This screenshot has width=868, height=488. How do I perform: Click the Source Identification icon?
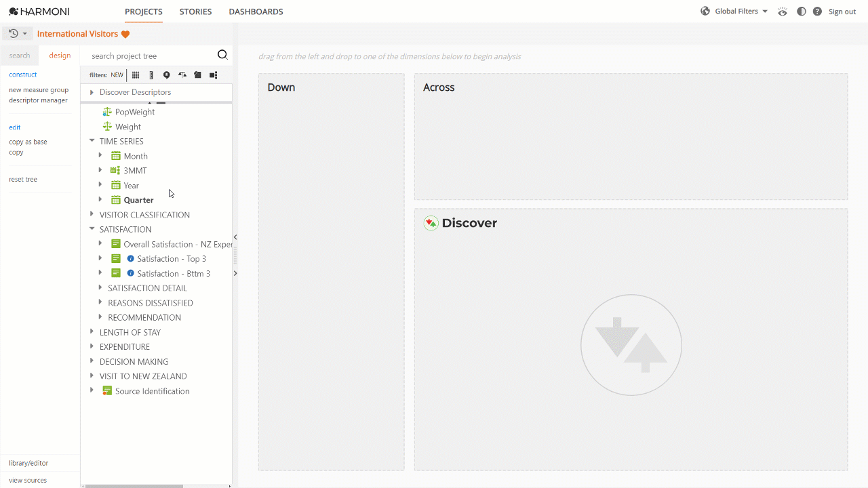[107, 391]
